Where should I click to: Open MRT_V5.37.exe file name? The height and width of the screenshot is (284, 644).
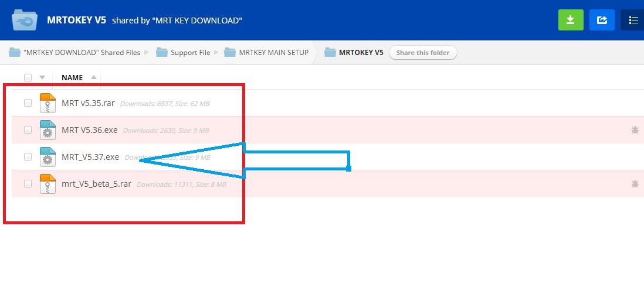(90, 157)
